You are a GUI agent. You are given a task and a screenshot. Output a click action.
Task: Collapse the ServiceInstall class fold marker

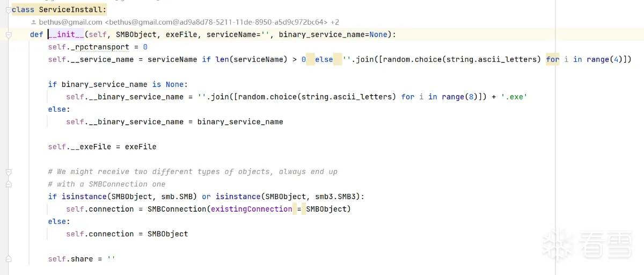[8, 10]
